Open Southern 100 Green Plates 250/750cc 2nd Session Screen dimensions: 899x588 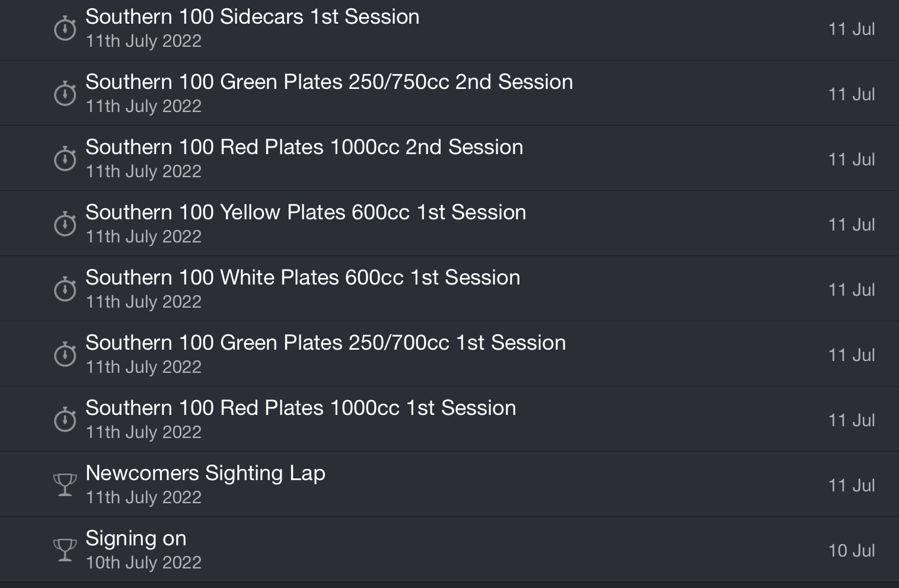[449, 93]
